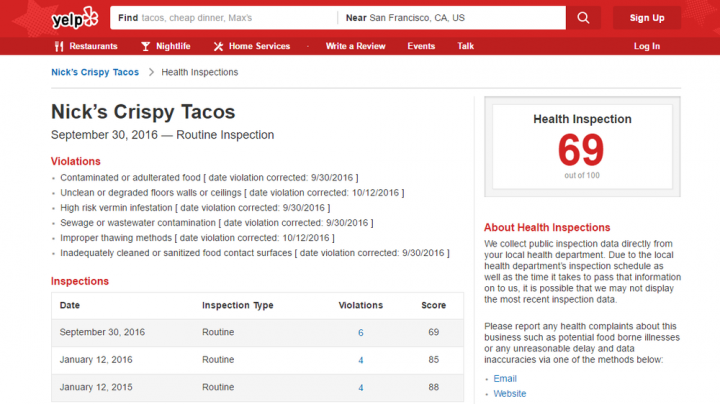Click the About Health Inspections heading
720x404 pixels.
(547, 227)
